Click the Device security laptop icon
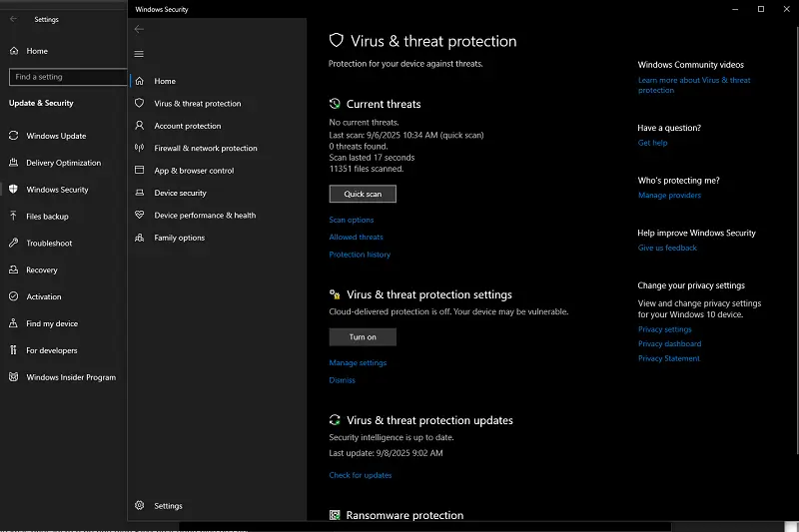Viewport: 799px width, 532px height. point(139,193)
